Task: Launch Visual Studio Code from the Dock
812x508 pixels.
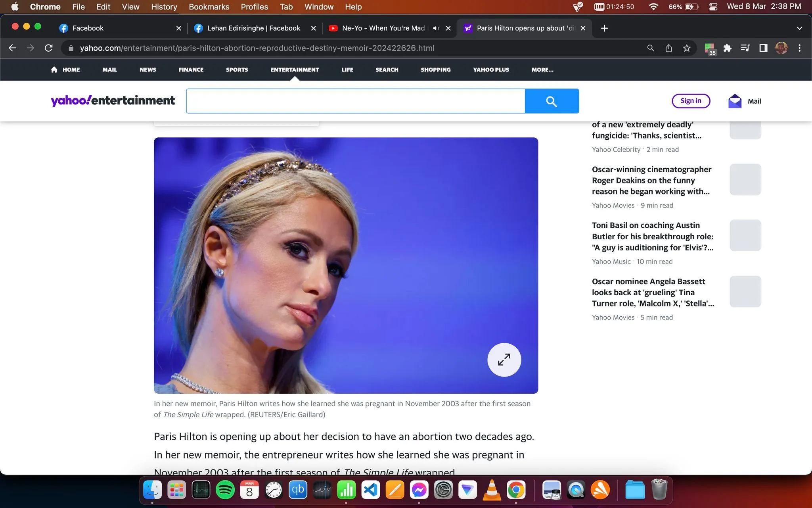Action: point(370,490)
